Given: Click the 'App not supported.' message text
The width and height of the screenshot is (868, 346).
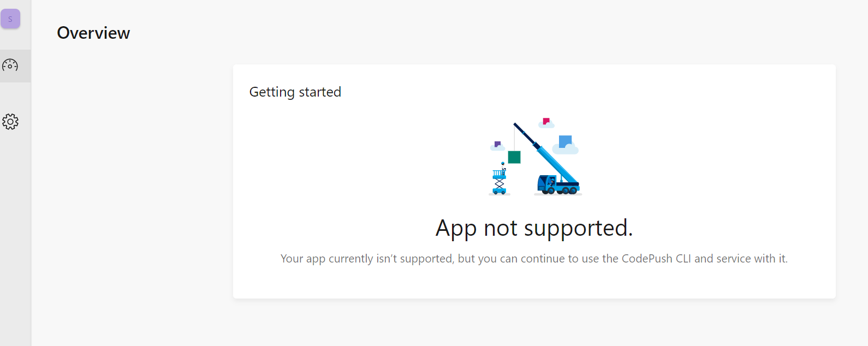Looking at the screenshot, I should point(534,228).
